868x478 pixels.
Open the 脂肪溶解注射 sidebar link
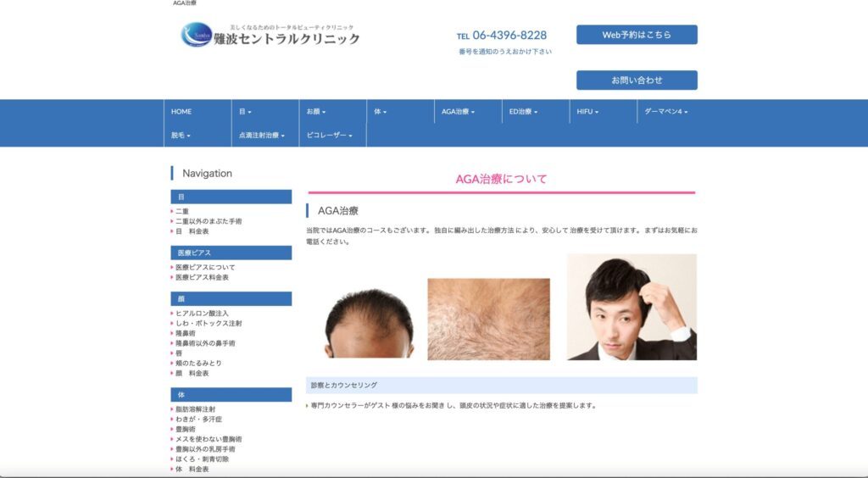(195, 409)
